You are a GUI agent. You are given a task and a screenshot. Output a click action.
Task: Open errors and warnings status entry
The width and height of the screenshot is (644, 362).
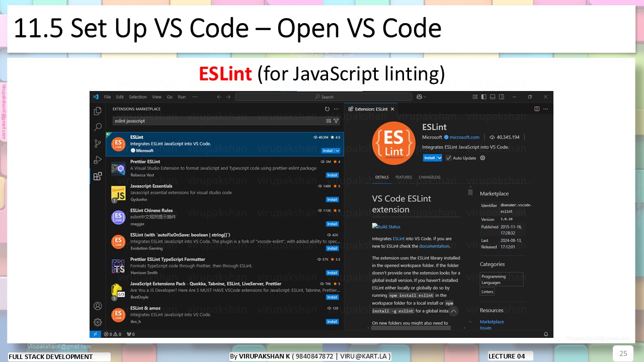click(113, 334)
